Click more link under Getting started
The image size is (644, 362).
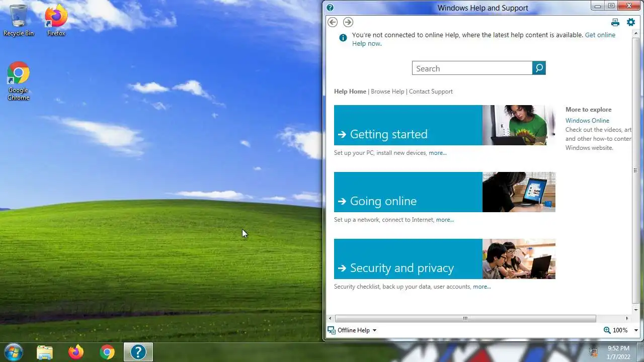tap(438, 153)
